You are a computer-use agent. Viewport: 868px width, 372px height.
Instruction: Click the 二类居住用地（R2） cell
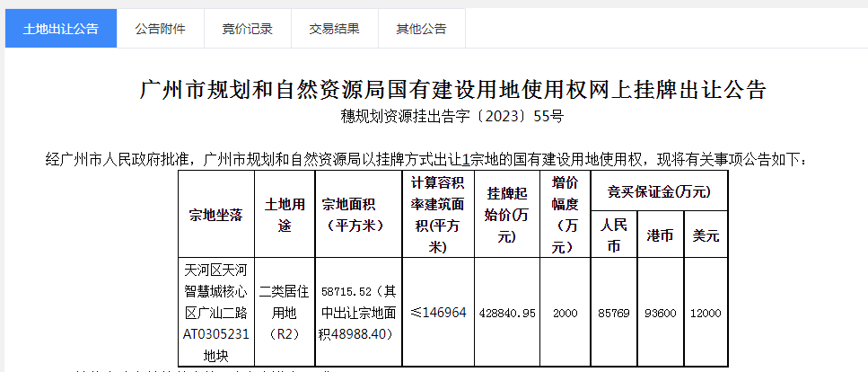click(285, 312)
